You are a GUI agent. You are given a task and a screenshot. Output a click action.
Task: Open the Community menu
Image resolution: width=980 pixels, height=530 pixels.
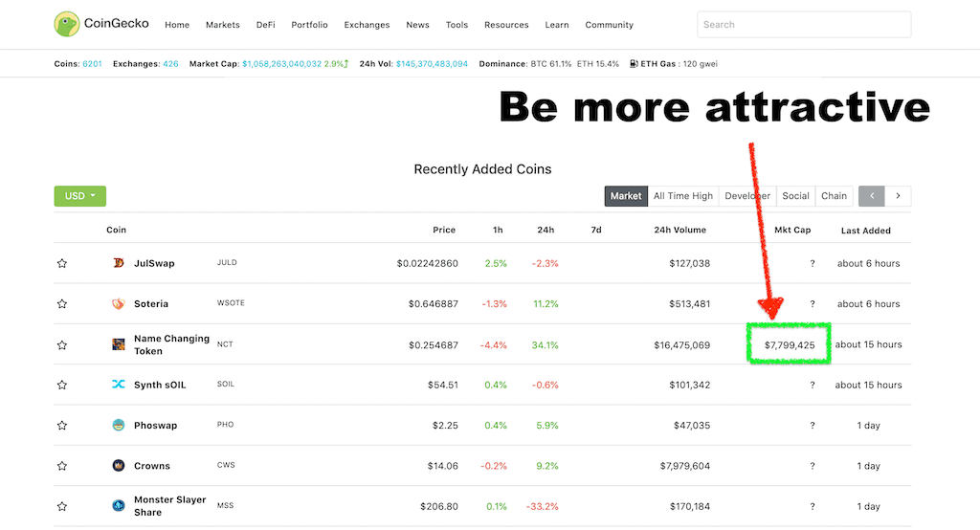(x=610, y=25)
